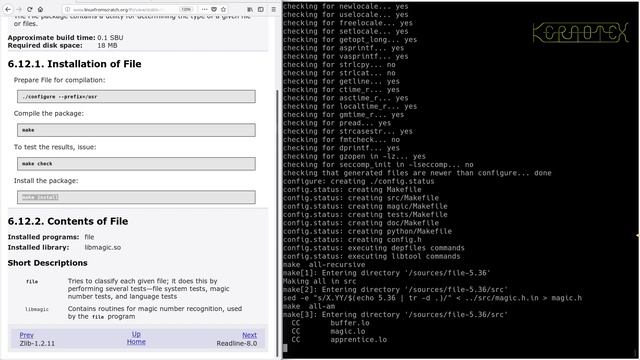640x360 pixels.
Task: Click terminal line 'make all-recursive'
Action: [324, 264]
